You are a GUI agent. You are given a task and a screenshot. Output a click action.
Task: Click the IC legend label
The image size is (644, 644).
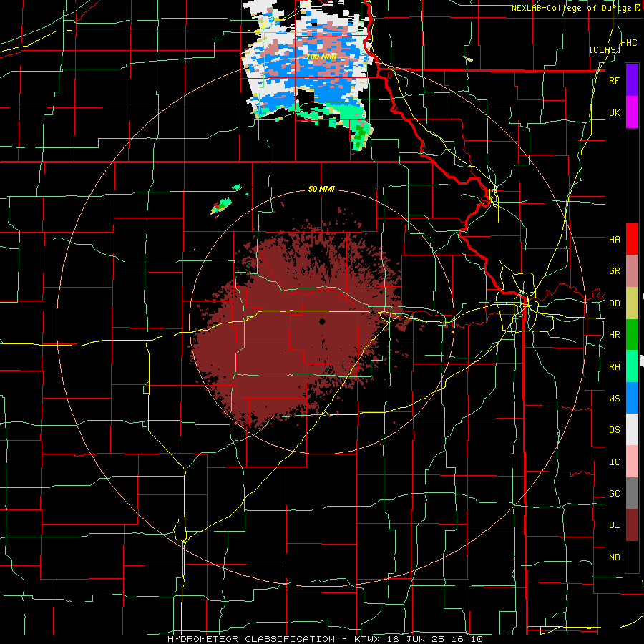click(614, 462)
